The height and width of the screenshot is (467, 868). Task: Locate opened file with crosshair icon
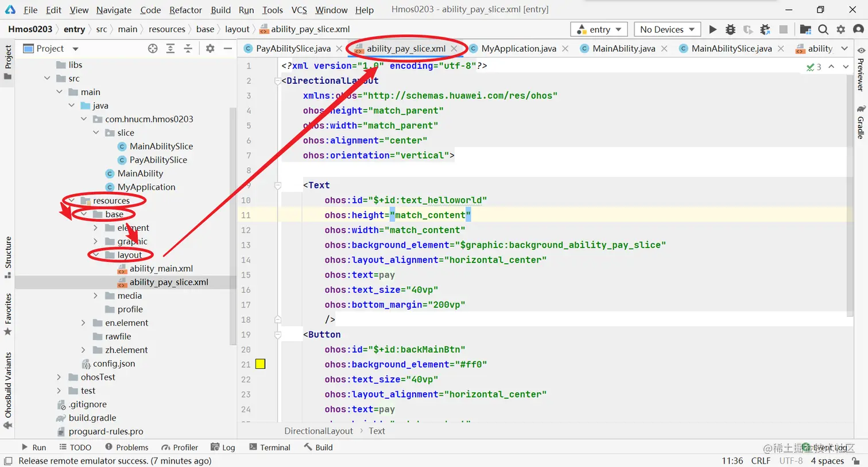pyautogui.click(x=153, y=49)
